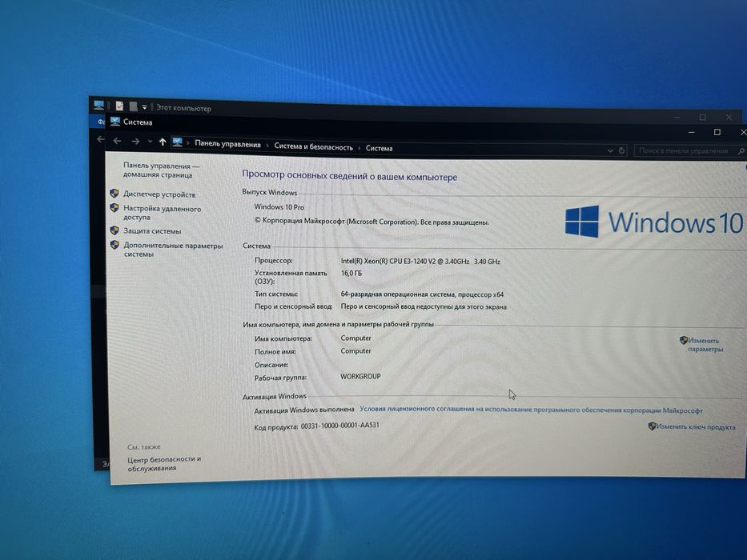Click Computer value next to Полное имя

(355, 350)
